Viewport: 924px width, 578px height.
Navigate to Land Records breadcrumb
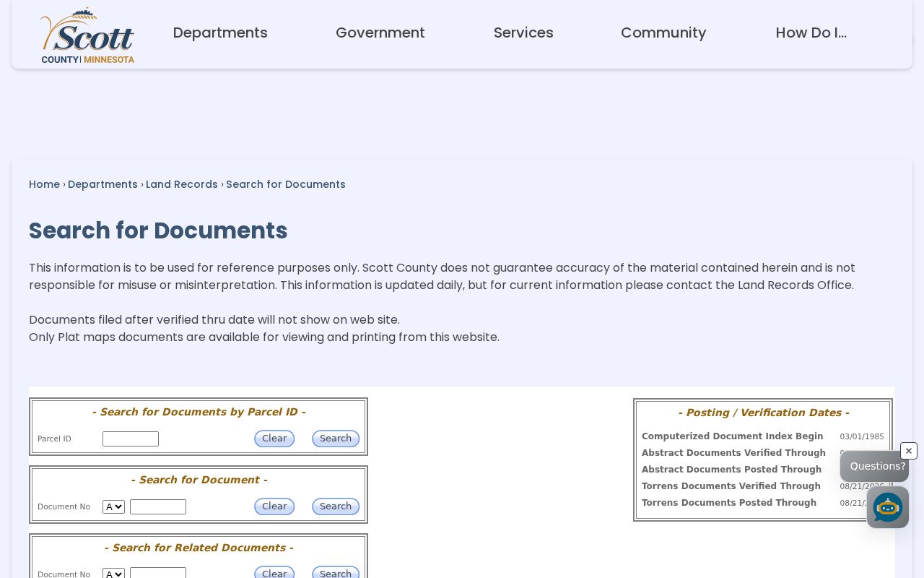click(182, 184)
